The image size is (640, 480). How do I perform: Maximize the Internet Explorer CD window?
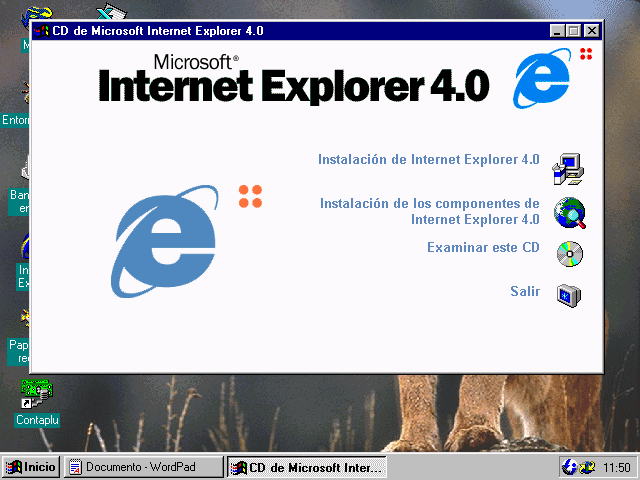pos(573,31)
